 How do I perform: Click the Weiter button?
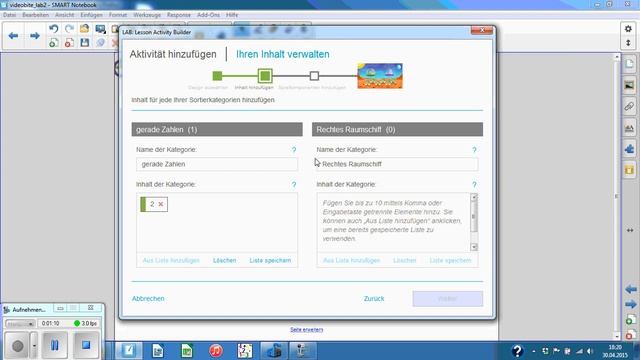(x=448, y=299)
